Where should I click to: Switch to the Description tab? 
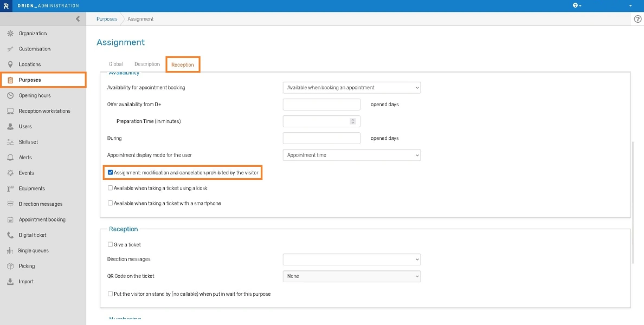[147, 64]
